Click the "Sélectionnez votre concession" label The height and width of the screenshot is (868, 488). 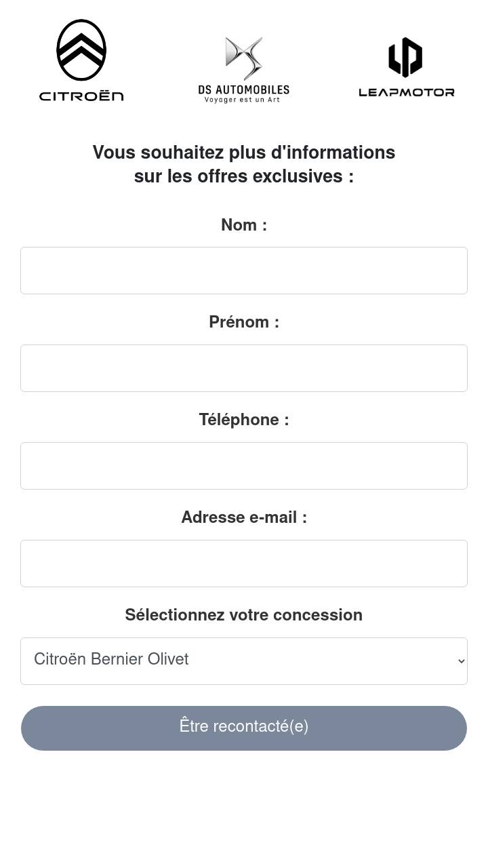[244, 615]
